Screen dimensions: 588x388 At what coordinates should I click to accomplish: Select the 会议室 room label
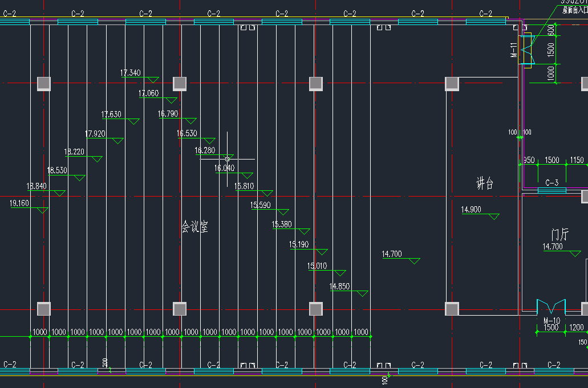[195, 227]
